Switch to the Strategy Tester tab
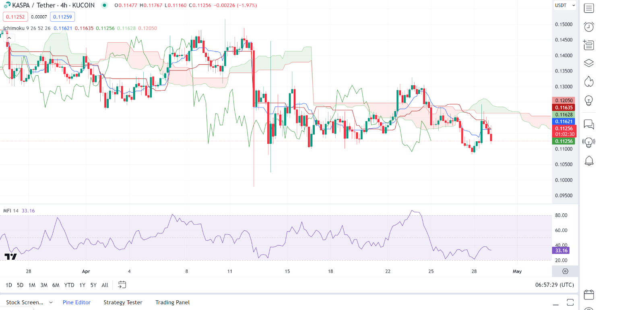Image resolution: width=644 pixels, height=310 pixels. click(x=123, y=302)
